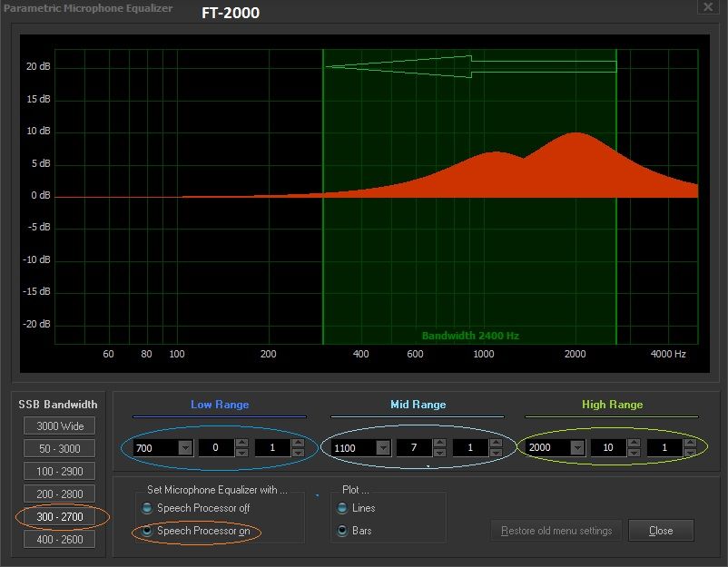Increase the Mid Range bandwidth stepper
Viewport: 728px width, 567px height.
pyautogui.click(x=496, y=443)
